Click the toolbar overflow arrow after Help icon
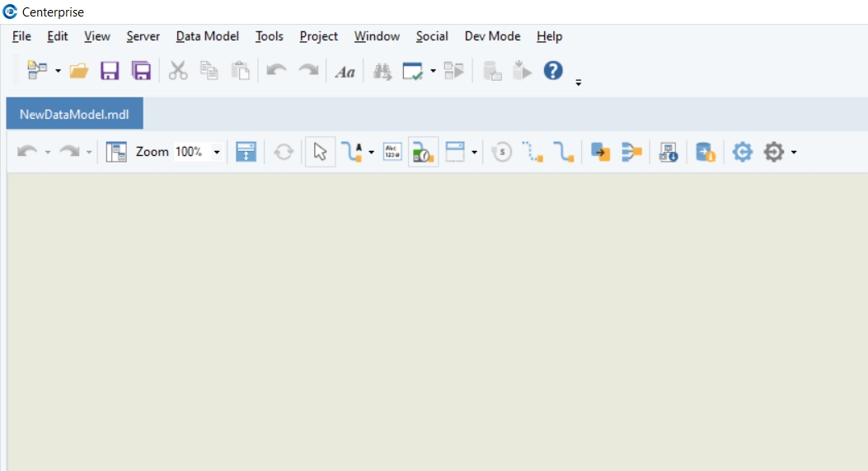The height and width of the screenshot is (471, 868). [579, 82]
